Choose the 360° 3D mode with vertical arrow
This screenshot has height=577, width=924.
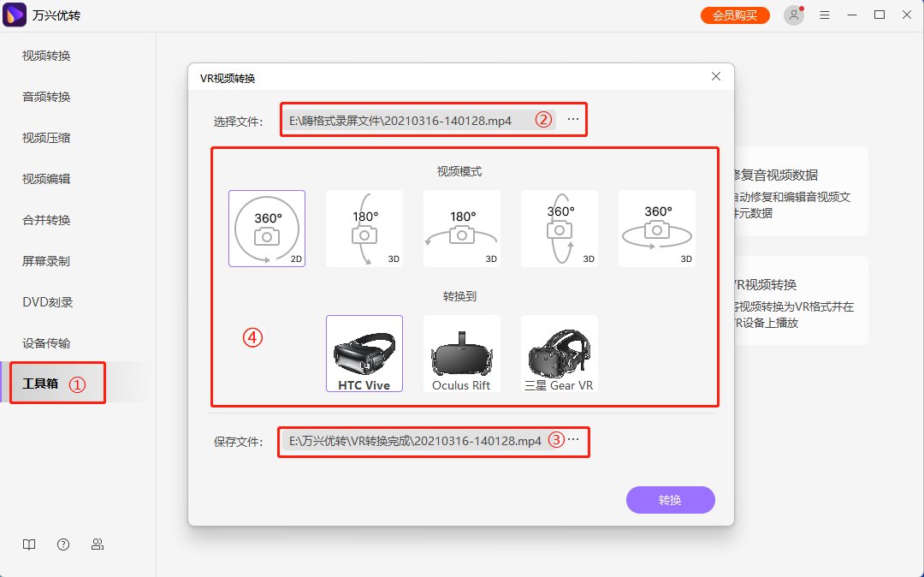(559, 228)
